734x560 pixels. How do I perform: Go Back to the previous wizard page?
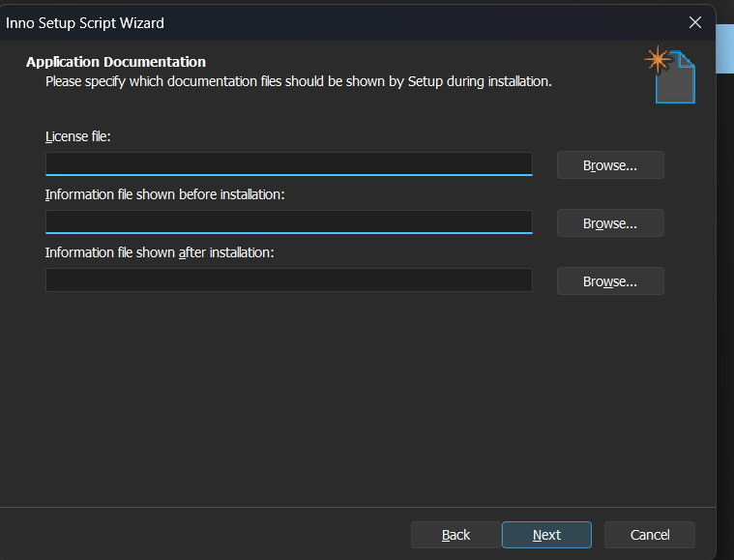click(455, 535)
